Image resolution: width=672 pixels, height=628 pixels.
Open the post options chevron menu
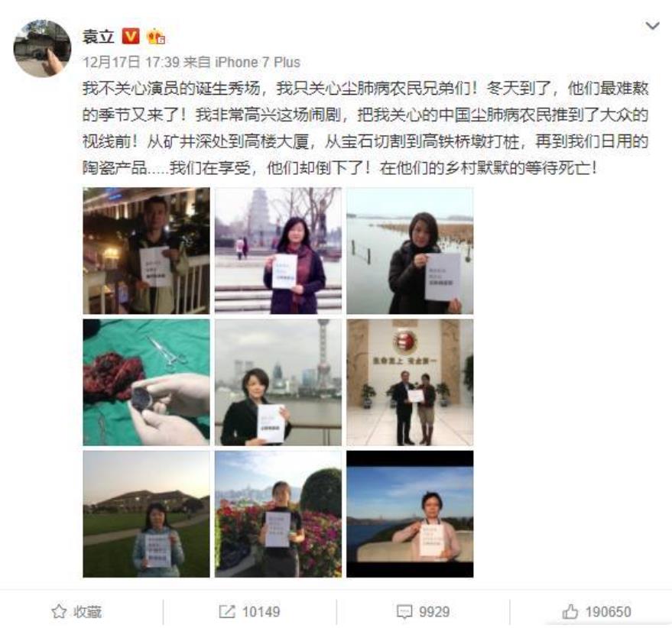point(652,26)
